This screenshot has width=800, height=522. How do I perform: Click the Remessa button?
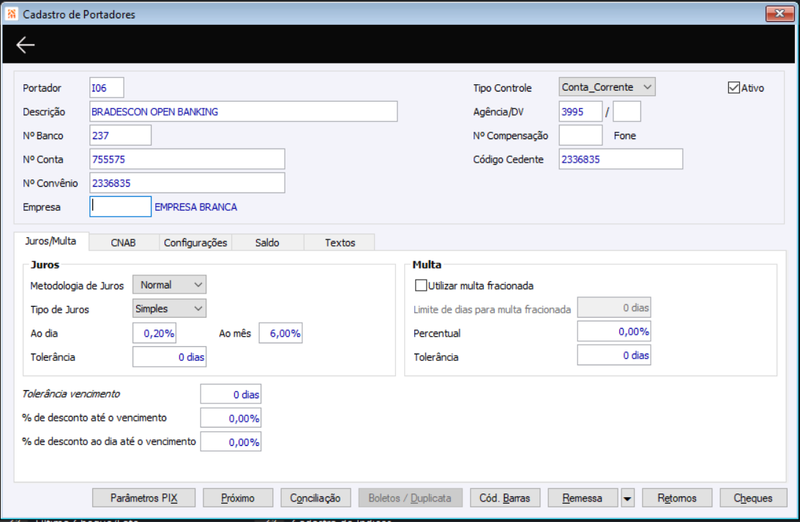point(583,498)
